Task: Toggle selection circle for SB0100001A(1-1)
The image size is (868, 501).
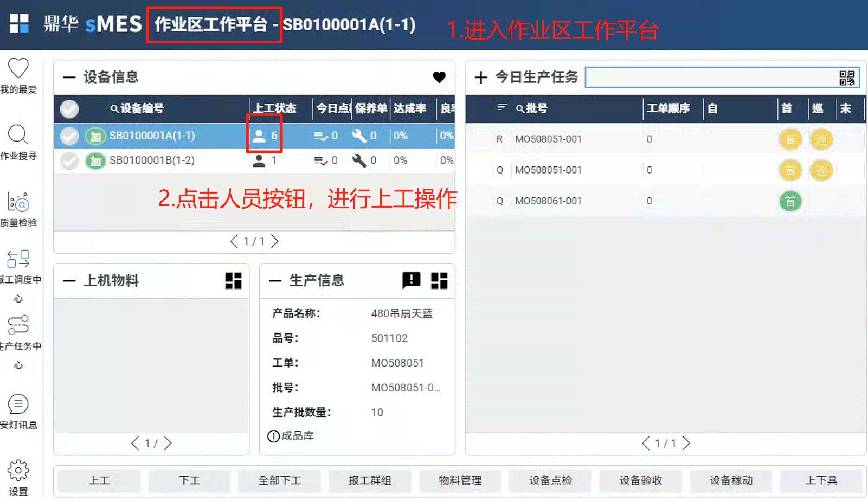Action: pyautogui.click(x=69, y=136)
